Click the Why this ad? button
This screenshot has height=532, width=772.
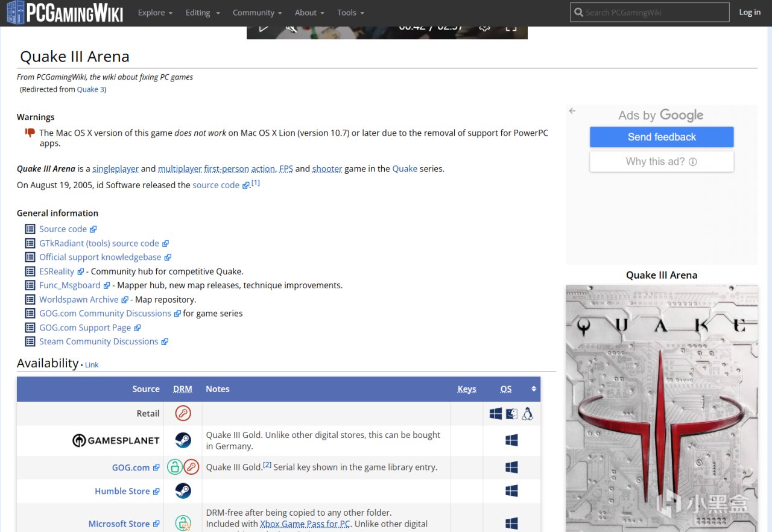point(662,162)
